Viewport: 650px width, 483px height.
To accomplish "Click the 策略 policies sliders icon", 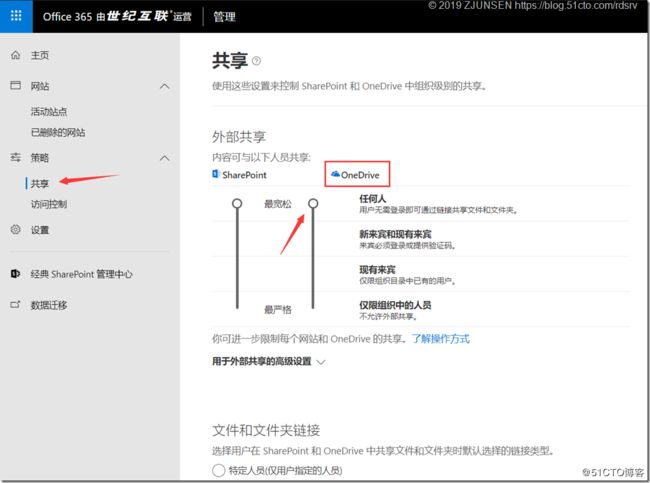I will click(x=15, y=158).
